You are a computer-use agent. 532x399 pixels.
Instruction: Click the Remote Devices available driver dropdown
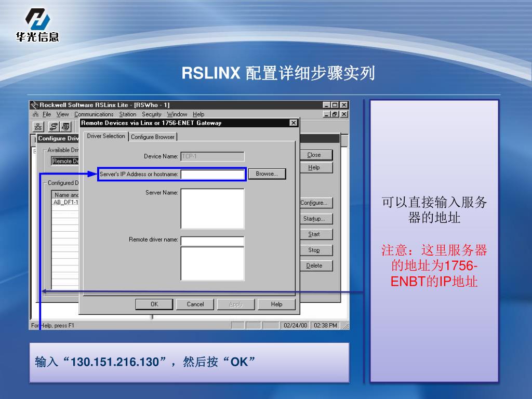(x=65, y=161)
